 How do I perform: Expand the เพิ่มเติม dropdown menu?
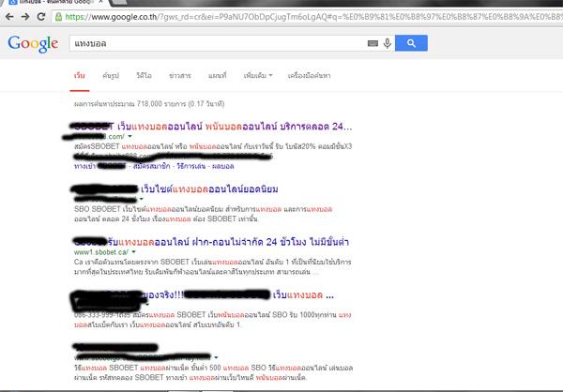pyautogui.click(x=258, y=74)
